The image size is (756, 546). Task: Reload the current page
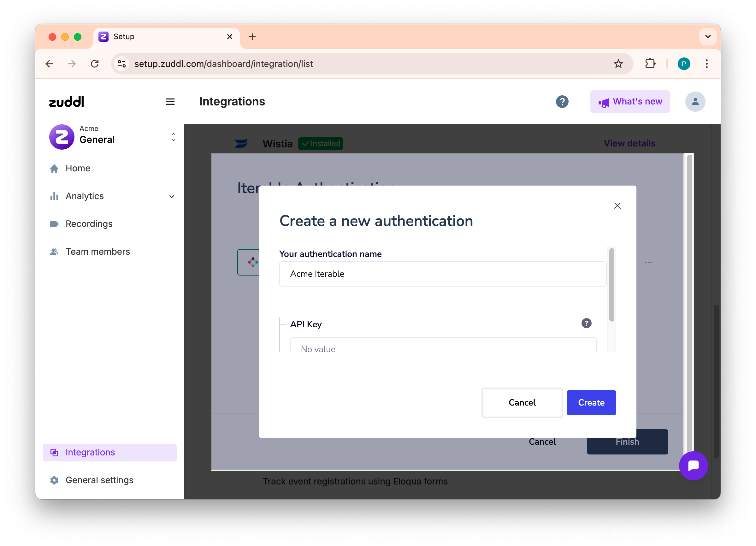(x=95, y=64)
